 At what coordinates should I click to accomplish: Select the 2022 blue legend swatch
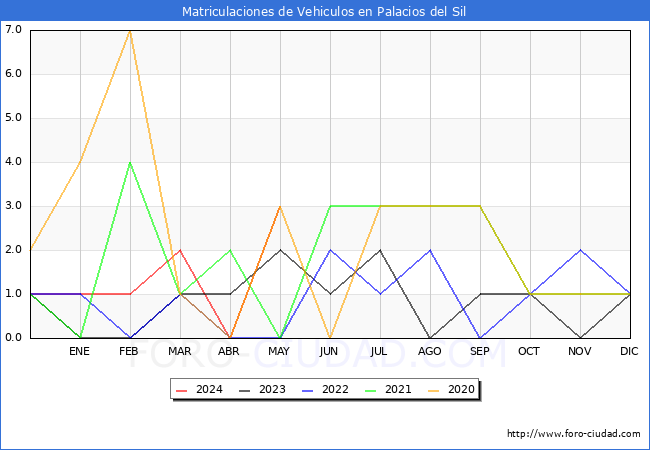308,390
